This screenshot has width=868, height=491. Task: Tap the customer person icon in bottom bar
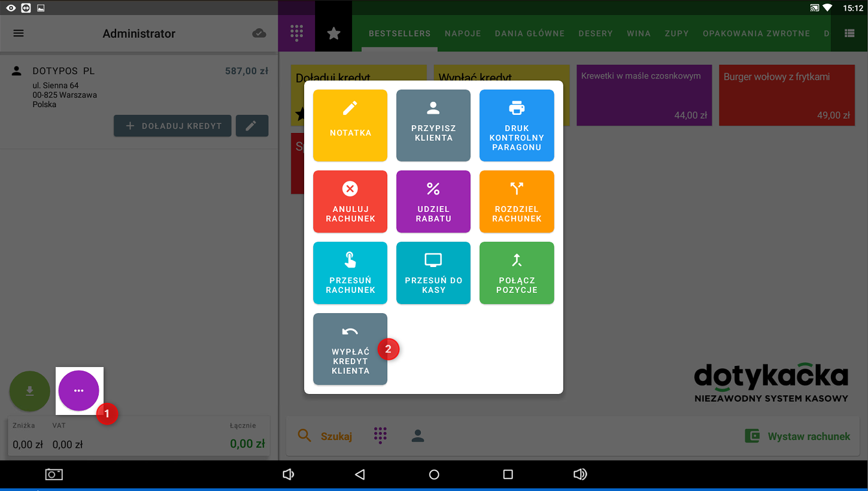tap(418, 436)
